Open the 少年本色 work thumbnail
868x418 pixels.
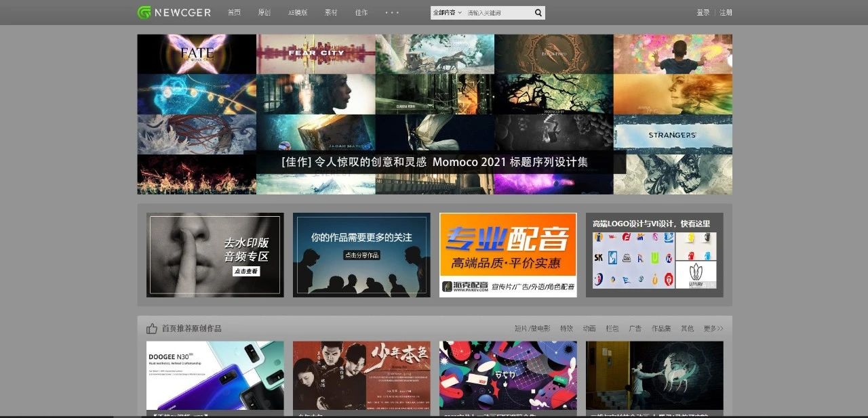tap(361, 376)
